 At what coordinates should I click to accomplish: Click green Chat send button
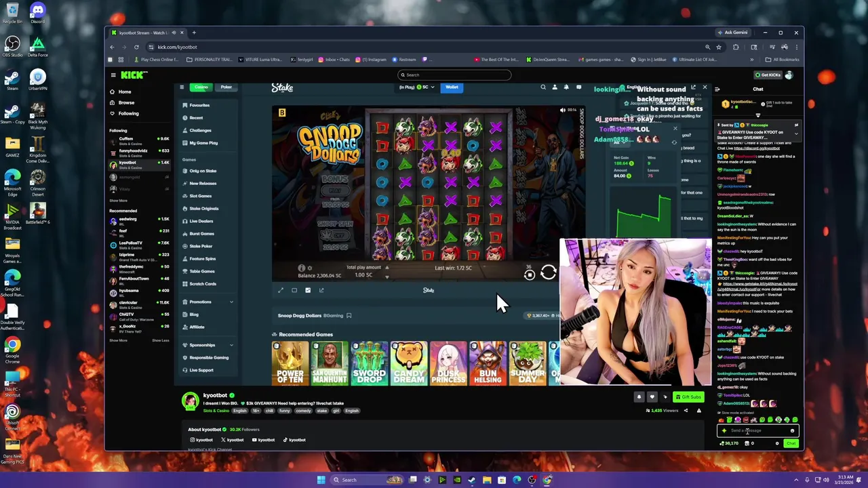[x=791, y=443]
